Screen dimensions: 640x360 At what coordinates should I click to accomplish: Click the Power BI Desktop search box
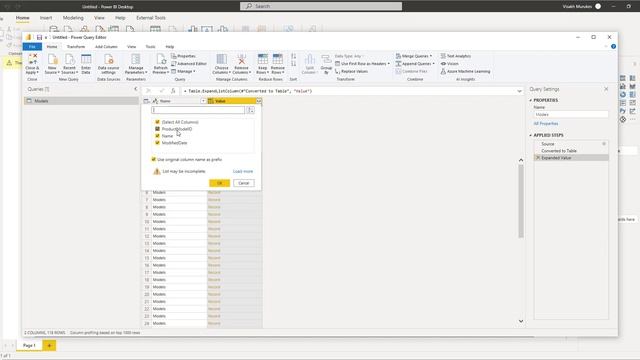click(x=321, y=6)
